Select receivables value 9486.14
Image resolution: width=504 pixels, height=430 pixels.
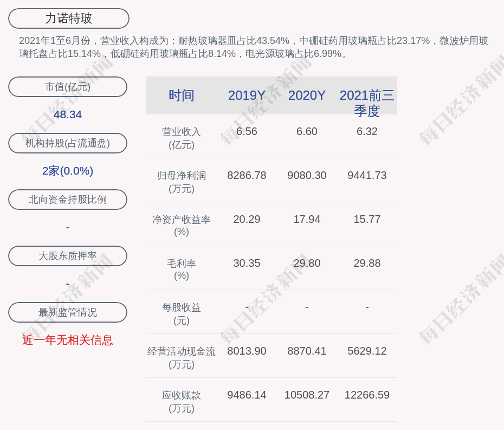(247, 395)
